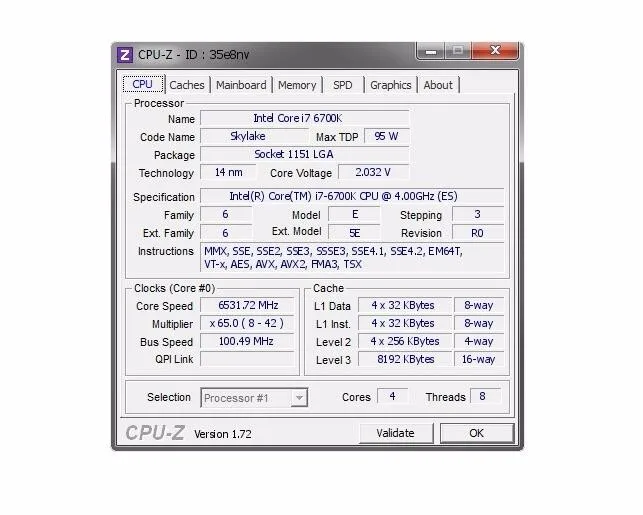This screenshot has height=515, width=643.
Task: Click L1 Inst. value 4 x 32 KBytes
Action: 405,323
